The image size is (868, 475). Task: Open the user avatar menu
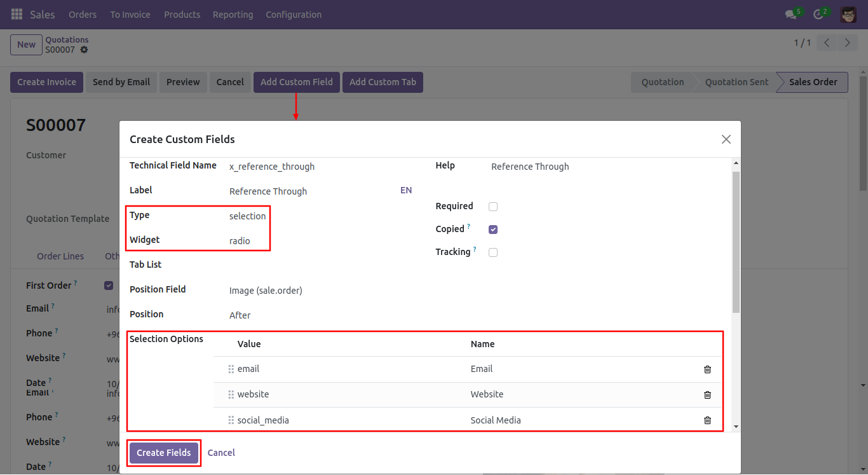tap(848, 14)
